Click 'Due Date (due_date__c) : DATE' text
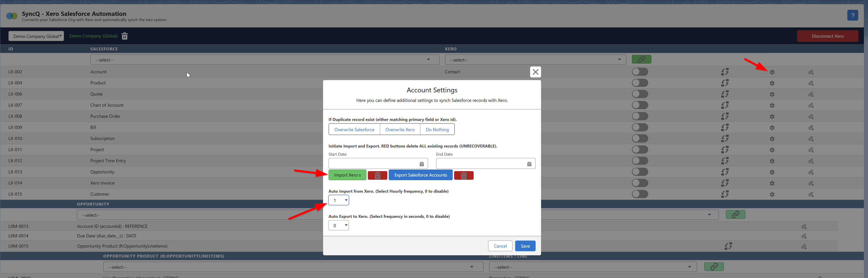 pyautogui.click(x=106, y=236)
